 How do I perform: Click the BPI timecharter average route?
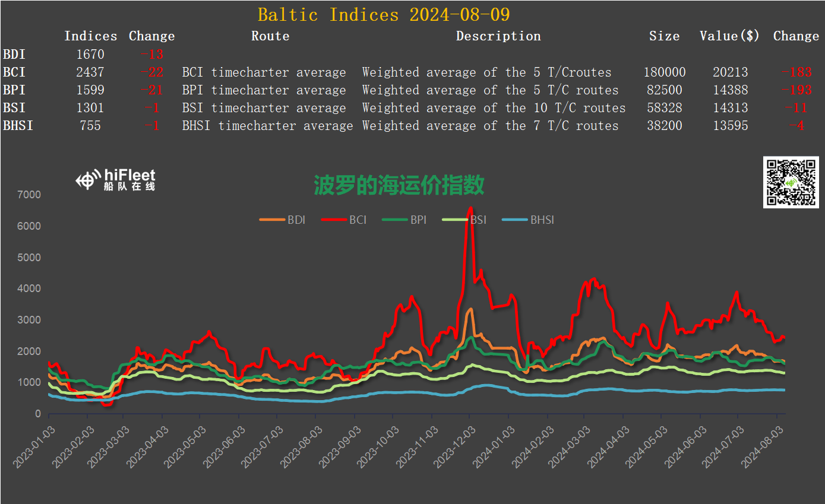click(x=264, y=90)
